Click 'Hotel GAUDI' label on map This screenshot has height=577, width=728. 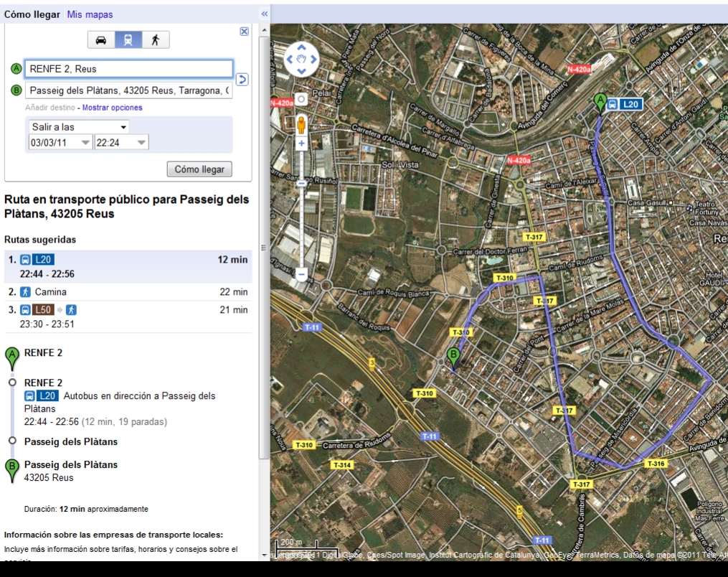coord(713,278)
